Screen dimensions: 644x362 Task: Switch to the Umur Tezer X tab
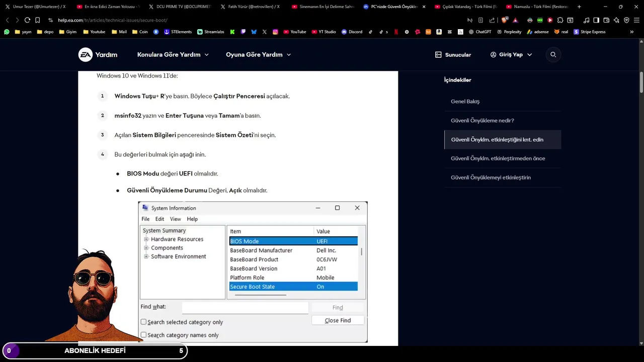(35, 7)
